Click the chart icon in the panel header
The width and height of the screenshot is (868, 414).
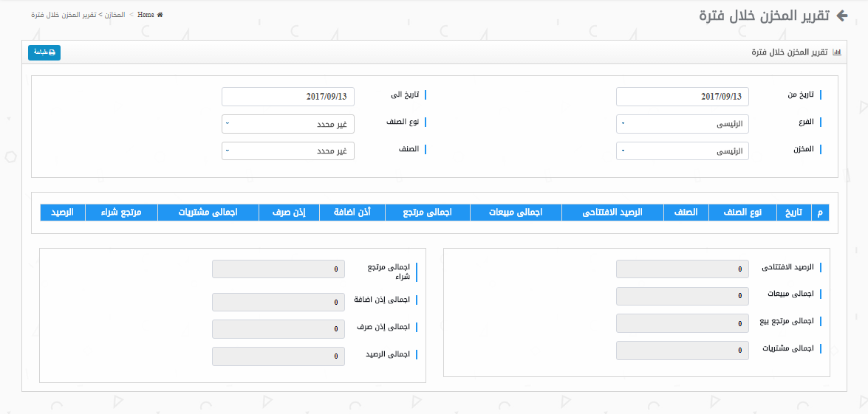tap(836, 52)
